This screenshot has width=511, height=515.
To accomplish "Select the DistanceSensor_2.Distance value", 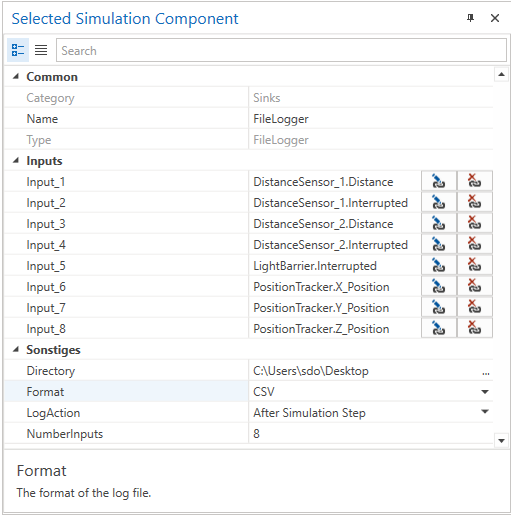I will pyautogui.click(x=323, y=224).
